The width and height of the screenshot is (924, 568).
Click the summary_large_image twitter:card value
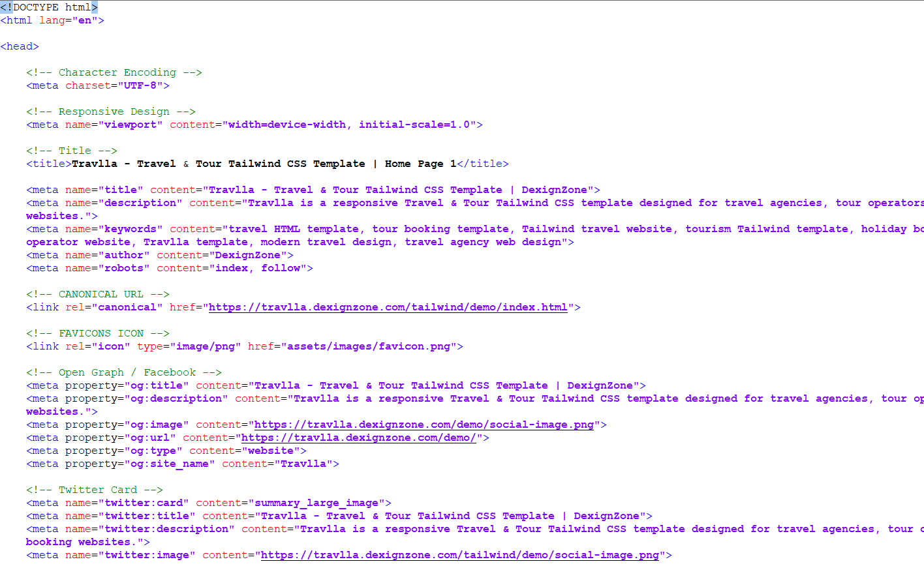tap(316, 503)
